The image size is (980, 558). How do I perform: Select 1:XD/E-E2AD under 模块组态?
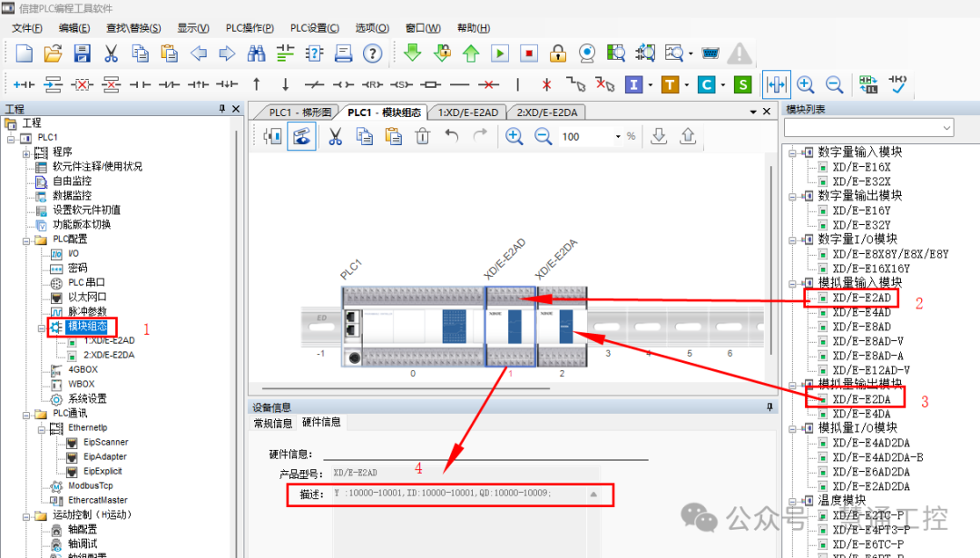coord(109,340)
